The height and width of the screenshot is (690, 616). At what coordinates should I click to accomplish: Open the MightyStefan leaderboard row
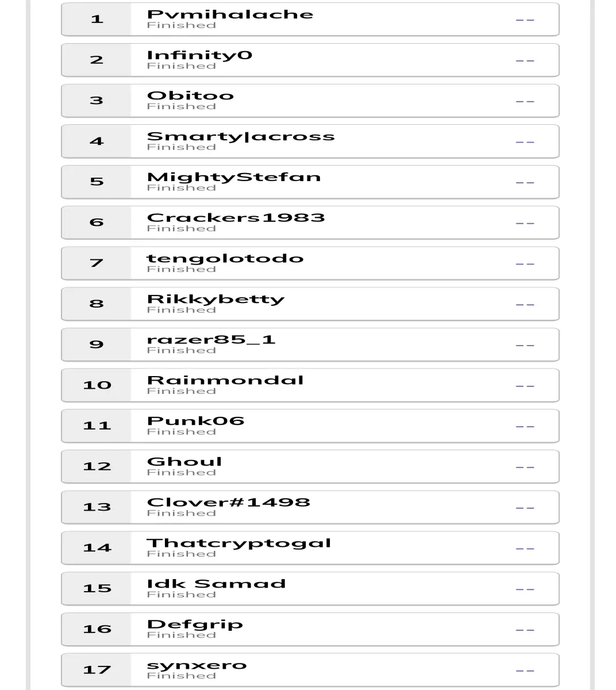(310, 182)
